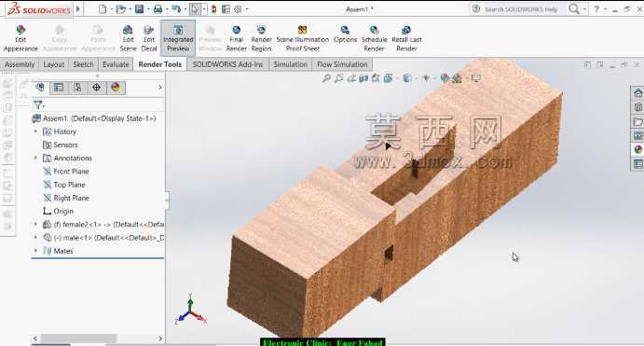Select Front Plane in the tree
The image size is (644, 346).
tap(66, 172)
